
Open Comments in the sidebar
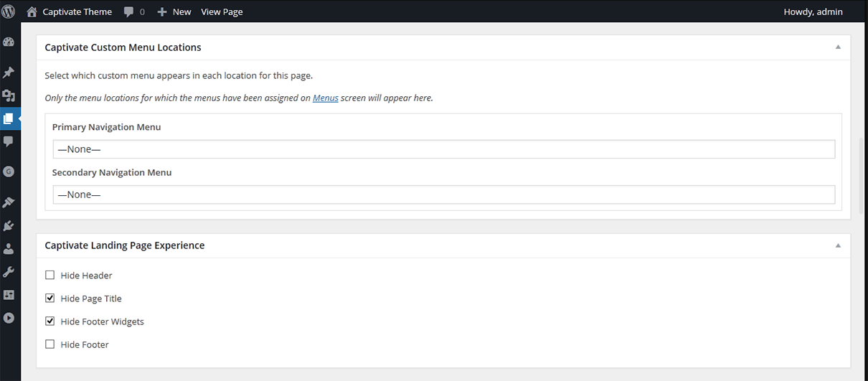[9, 141]
